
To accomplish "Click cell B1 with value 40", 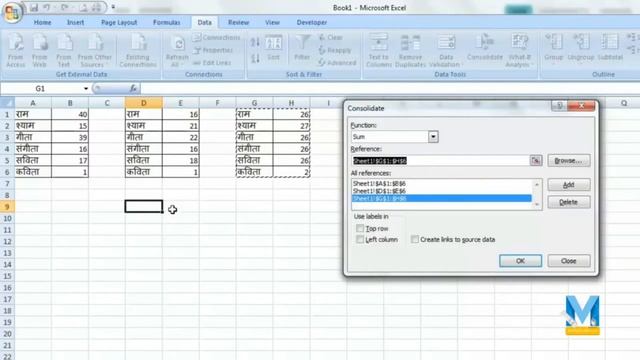I will click(70, 114).
